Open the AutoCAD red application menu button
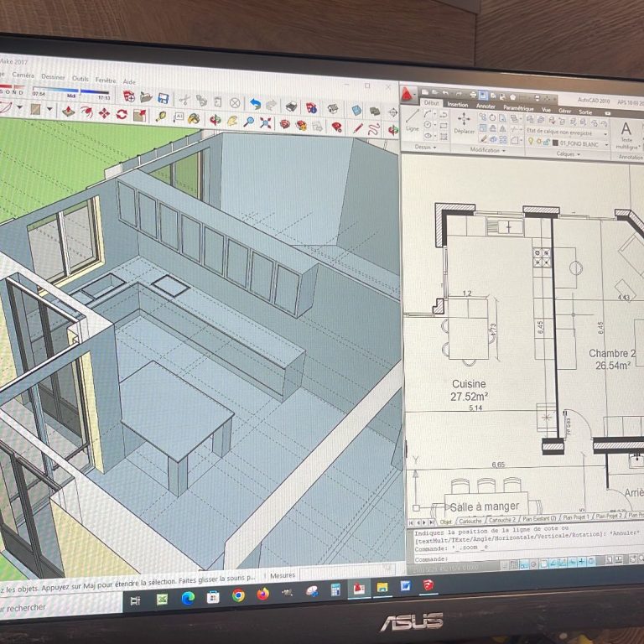Viewport: 644px width, 644px height. [x=407, y=95]
